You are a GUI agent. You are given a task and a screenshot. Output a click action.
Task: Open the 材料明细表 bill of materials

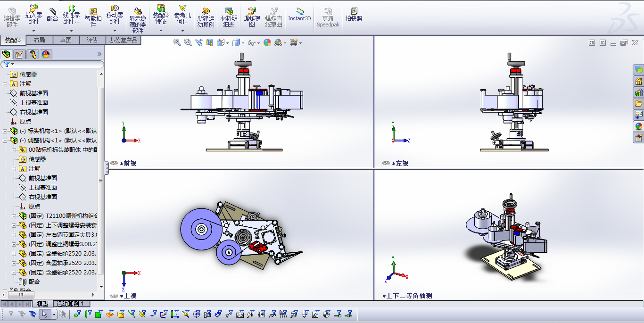pyautogui.click(x=229, y=17)
